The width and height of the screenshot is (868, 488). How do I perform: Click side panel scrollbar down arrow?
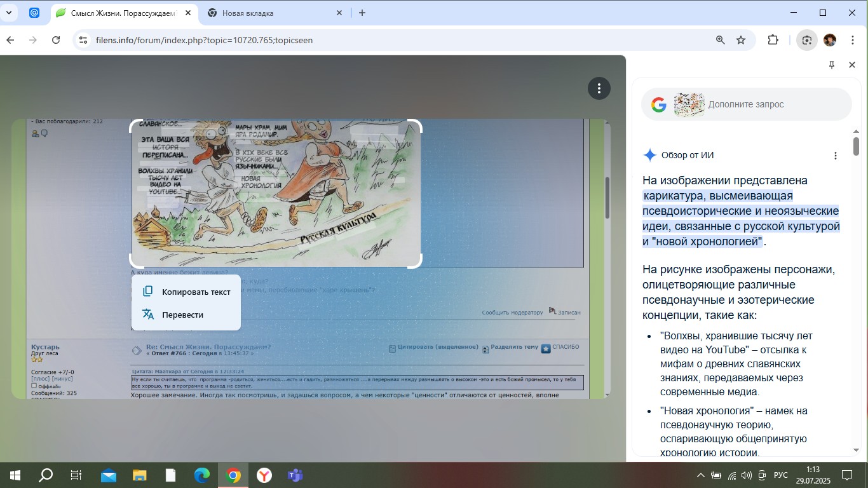(x=856, y=450)
